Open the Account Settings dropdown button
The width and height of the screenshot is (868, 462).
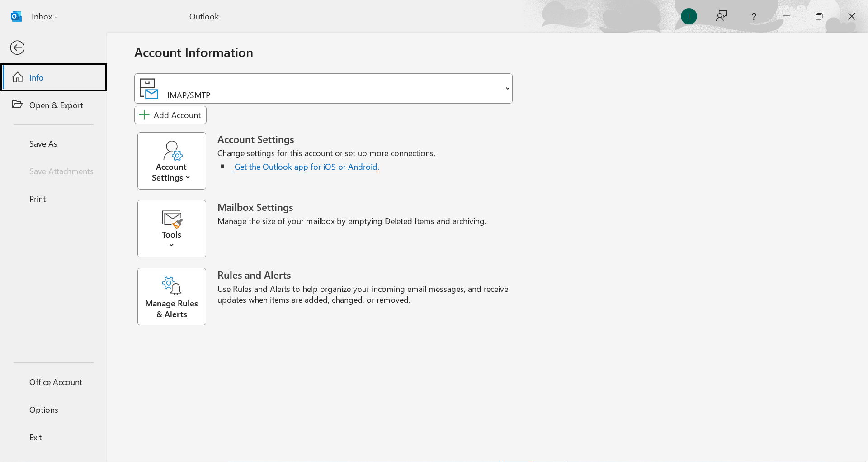coord(172,161)
